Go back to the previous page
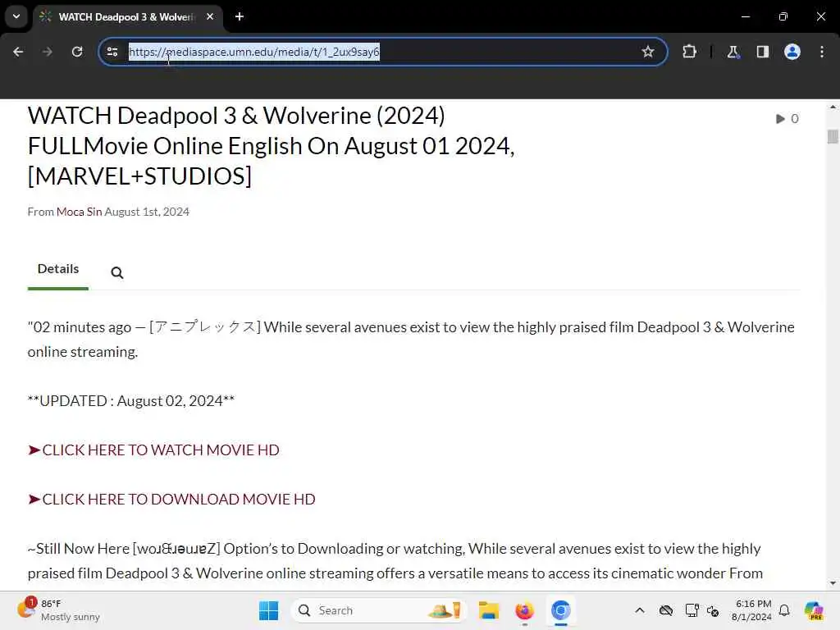Image resolution: width=840 pixels, height=630 pixels. 18,52
